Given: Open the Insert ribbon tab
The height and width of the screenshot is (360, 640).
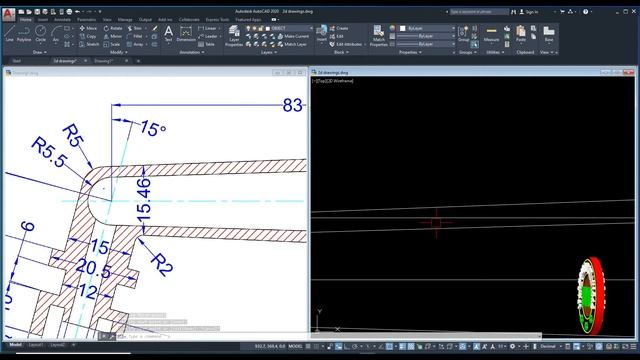Looking at the screenshot, I should (43, 19).
